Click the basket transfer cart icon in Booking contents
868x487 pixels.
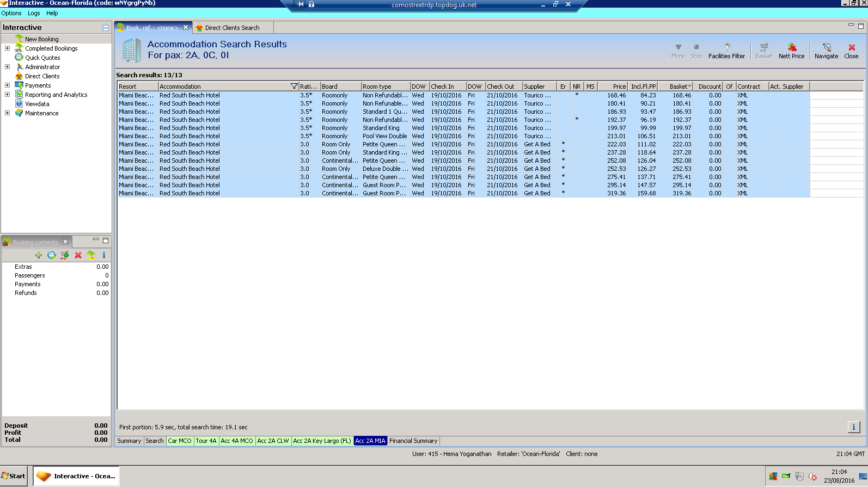coord(65,255)
